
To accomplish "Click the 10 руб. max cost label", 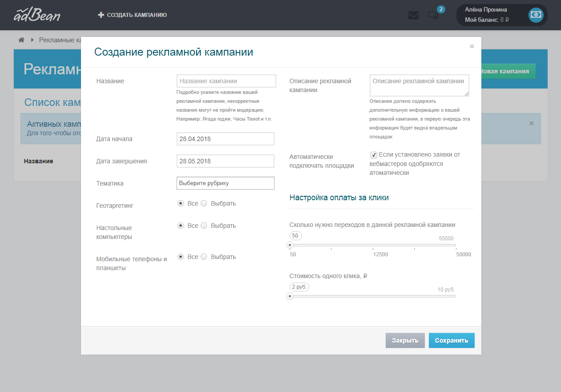I will [446, 290].
